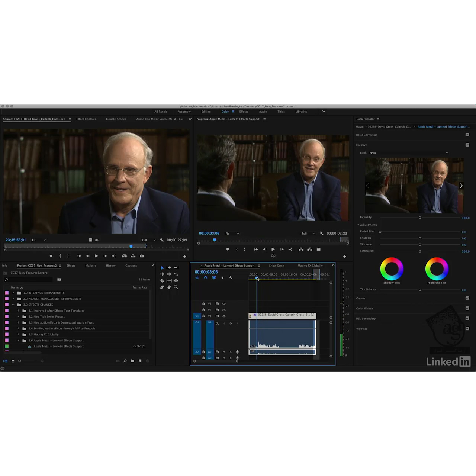
Task: Play the Program monitor
Action: [x=273, y=249]
